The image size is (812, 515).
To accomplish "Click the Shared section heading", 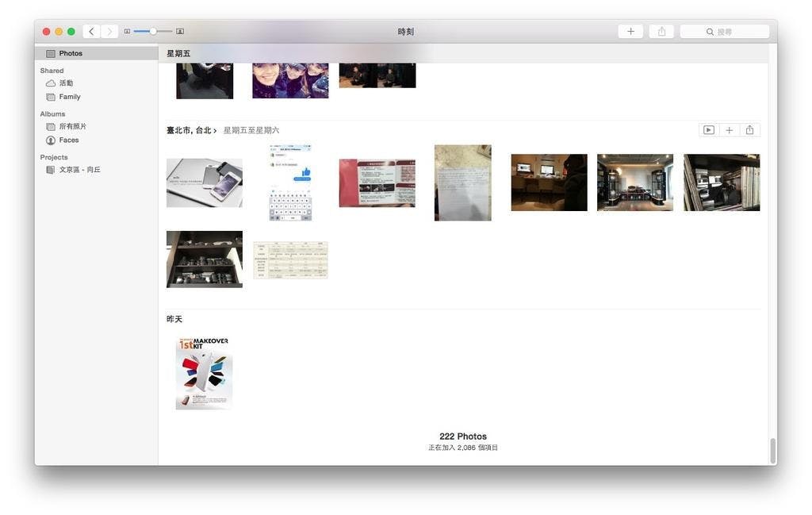I will click(52, 71).
